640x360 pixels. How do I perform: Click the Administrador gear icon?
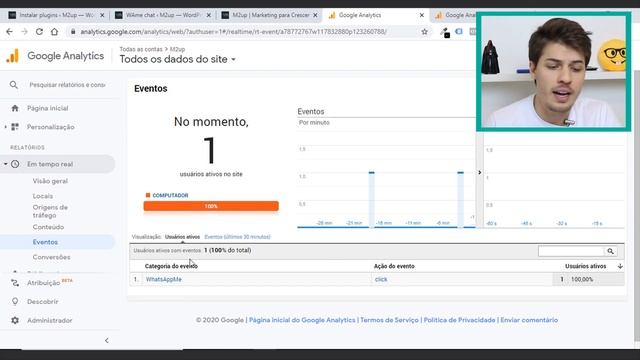click(x=15, y=320)
